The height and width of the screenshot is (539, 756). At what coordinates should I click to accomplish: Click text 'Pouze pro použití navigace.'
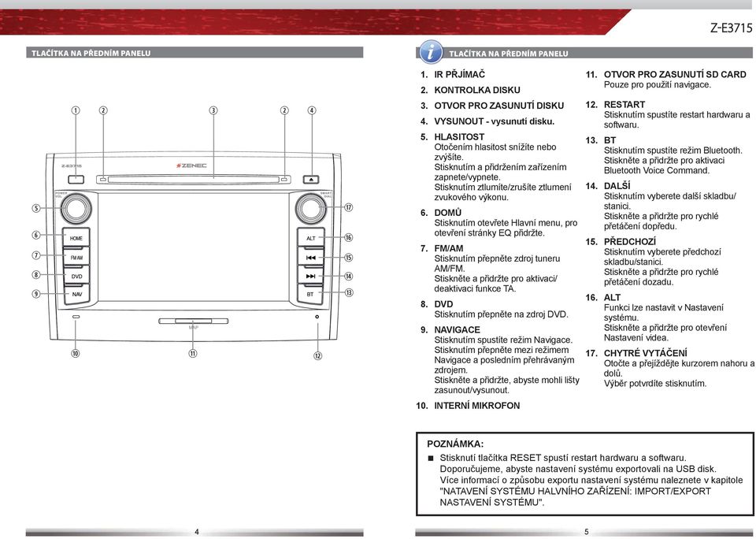click(658, 85)
